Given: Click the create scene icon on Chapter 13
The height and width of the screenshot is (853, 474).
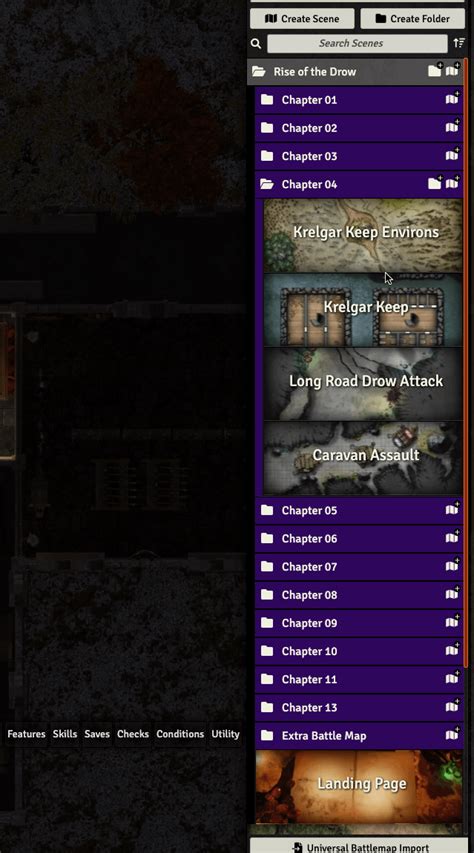Looking at the screenshot, I should tap(452, 707).
